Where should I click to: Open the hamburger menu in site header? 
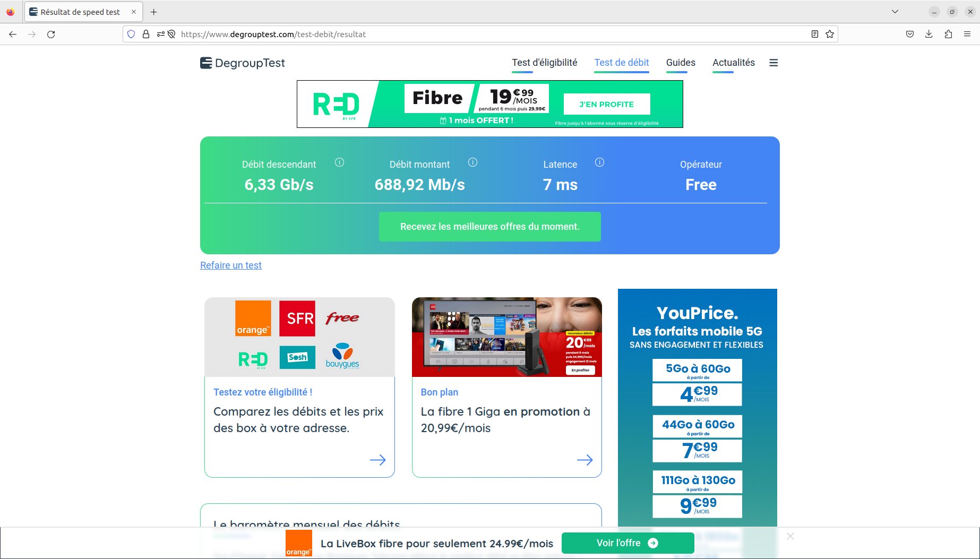[x=773, y=63]
